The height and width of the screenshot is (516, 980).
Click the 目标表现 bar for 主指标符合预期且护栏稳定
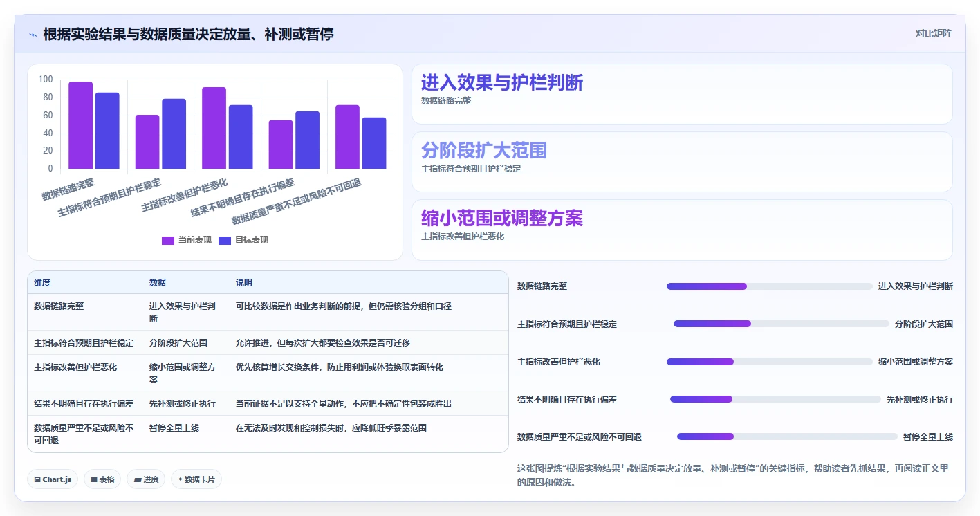tap(174, 133)
